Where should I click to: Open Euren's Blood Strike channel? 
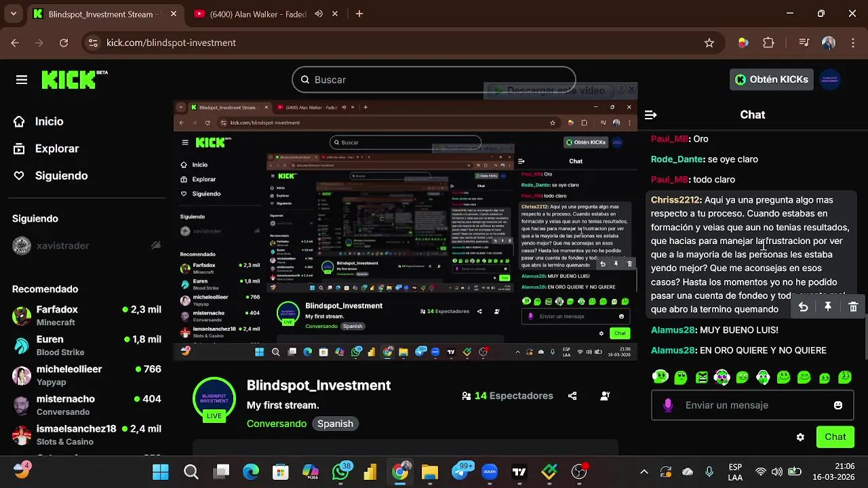[x=87, y=345]
